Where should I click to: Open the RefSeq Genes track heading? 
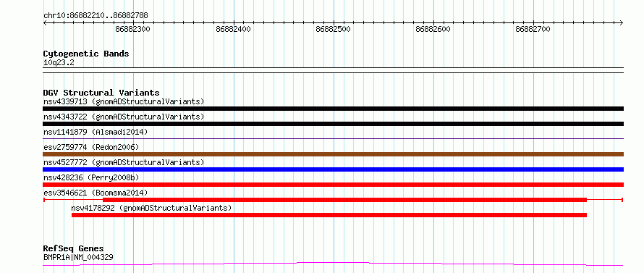point(74,249)
